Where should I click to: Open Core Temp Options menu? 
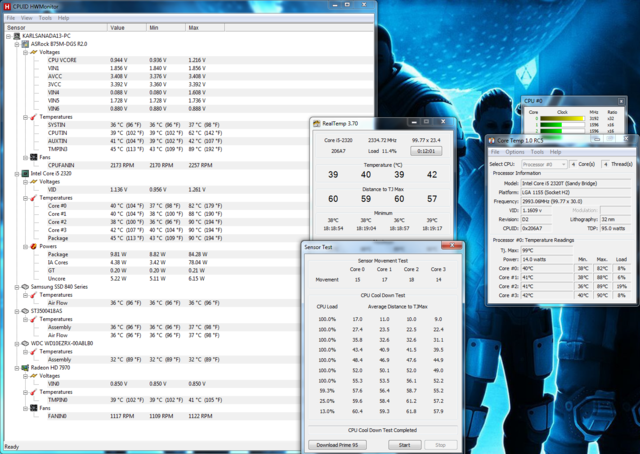pyautogui.click(x=515, y=152)
